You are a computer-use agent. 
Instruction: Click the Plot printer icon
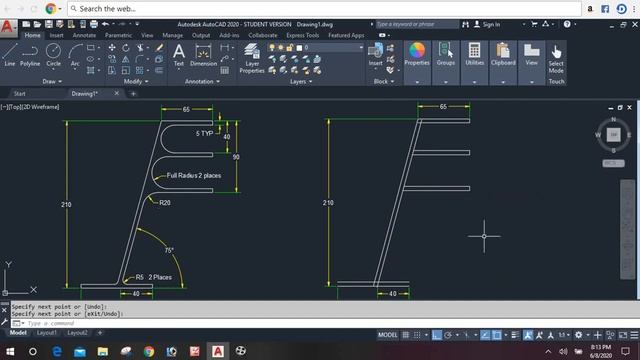point(94,24)
